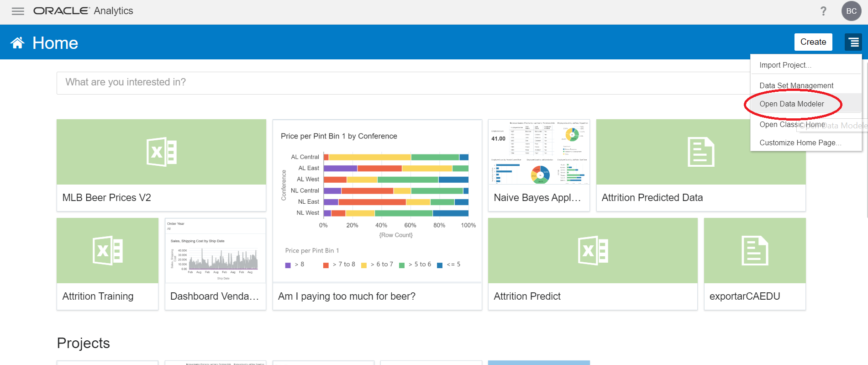The height and width of the screenshot is (365, 868).
Task: Select Customize Home Page option
Action: point(806,143)
